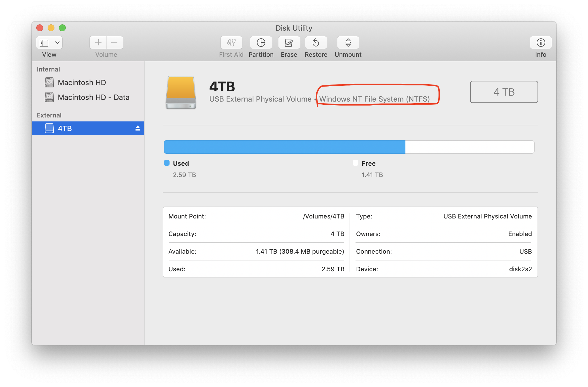Click the Mount Point /Volumes/4TB value
This screenshot has height=387, width=588.
coord(323,216)
